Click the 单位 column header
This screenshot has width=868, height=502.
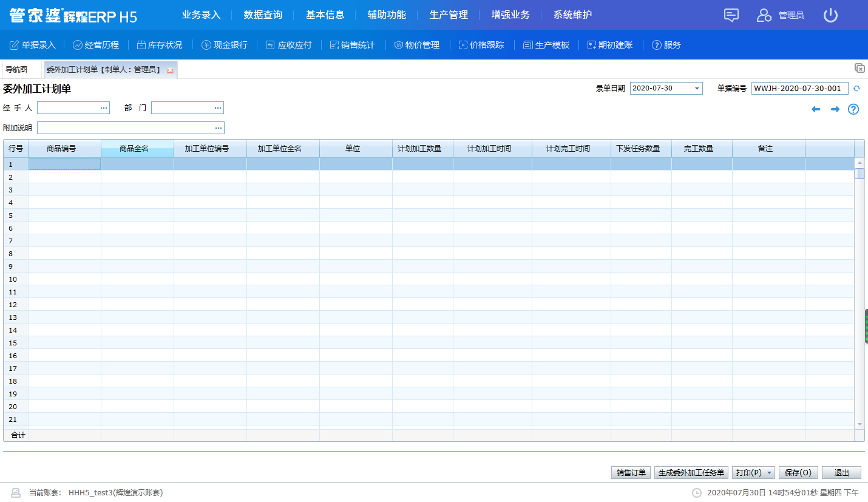356,149
